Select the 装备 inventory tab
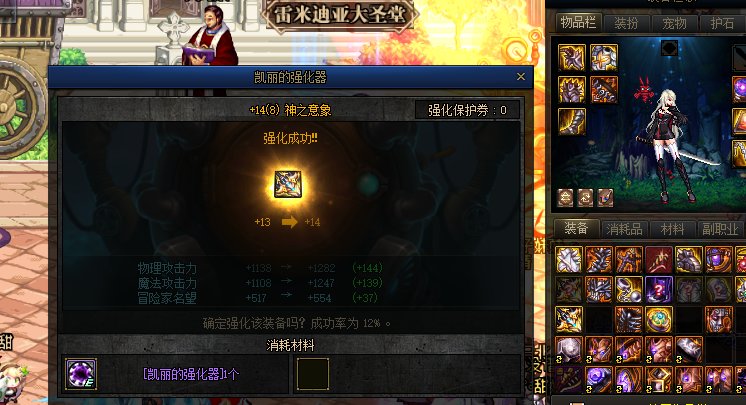Image resolution: width=746 pixels, height=405 pixels. point(576,229)
